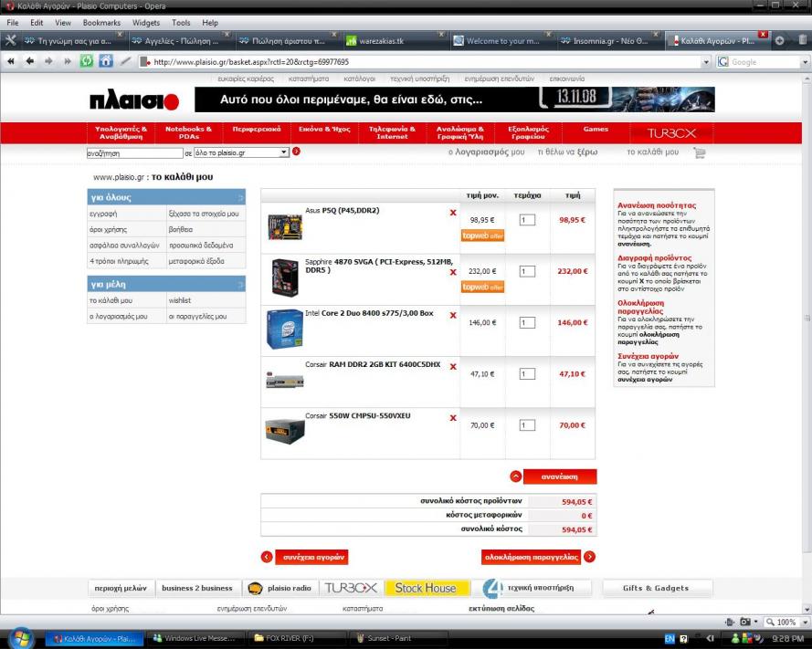
Task: Click the red arrow next to ανανέωση
Action: [x=516, y=476]
